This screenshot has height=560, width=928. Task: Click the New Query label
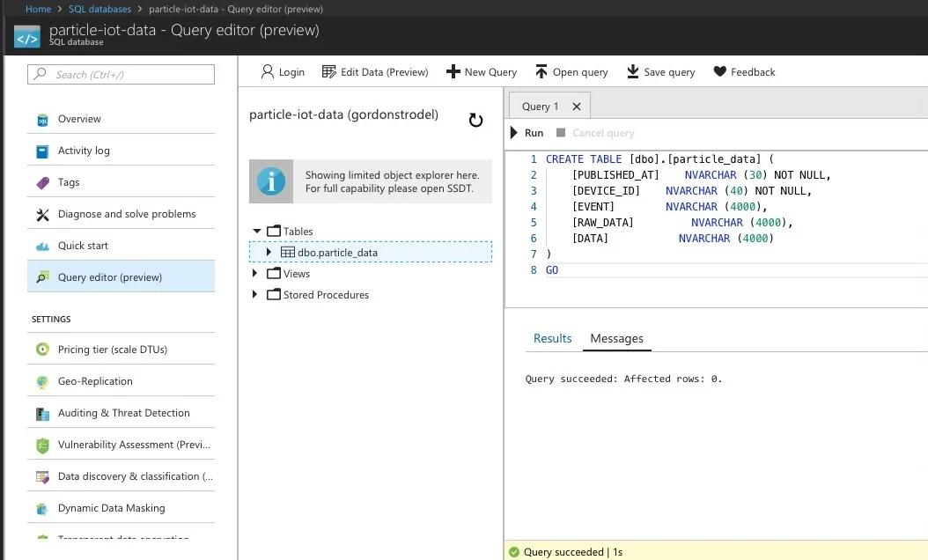[490, 71]
